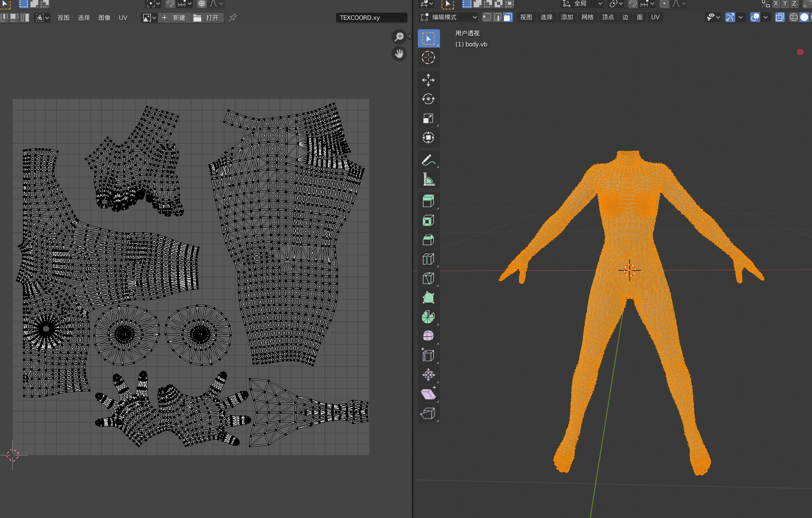Screen dimensions: 812x518
Task: Click the UV editor zoom magnifier gizmo
Action: pos(399,37)
